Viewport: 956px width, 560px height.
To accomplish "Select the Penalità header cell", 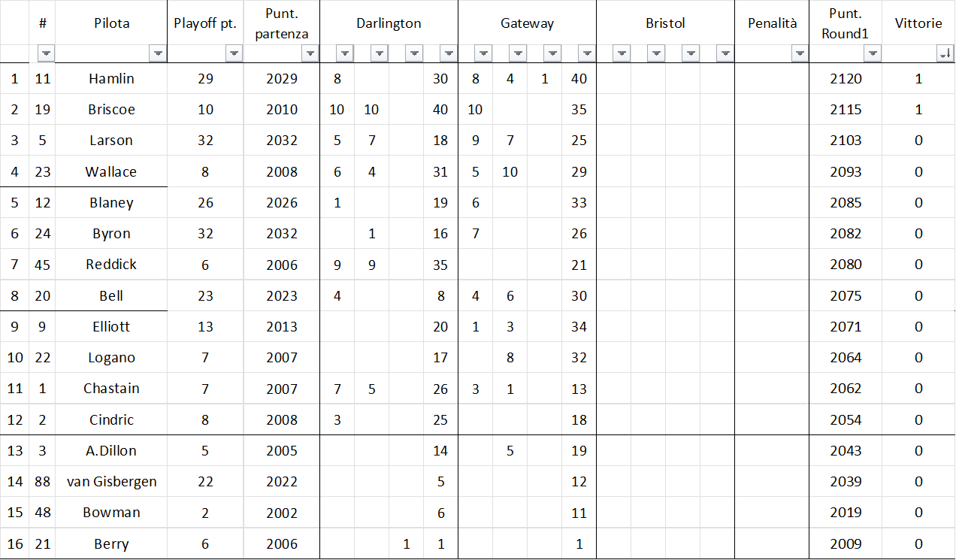I will coord(772,23).
